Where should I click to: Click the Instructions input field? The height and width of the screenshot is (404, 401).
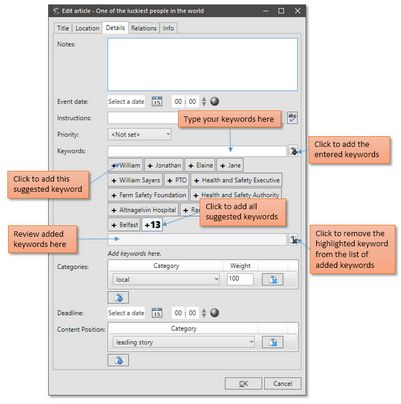[x=197, y=118]
